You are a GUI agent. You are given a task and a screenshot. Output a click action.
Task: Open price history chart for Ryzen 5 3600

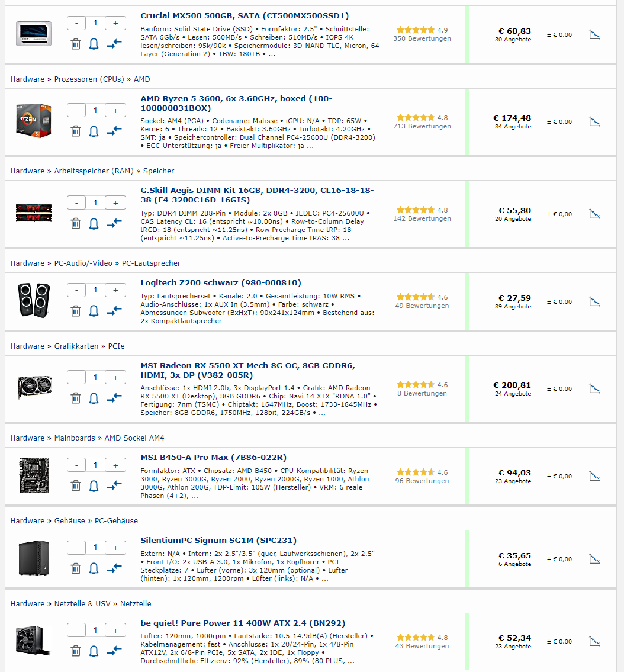(x=594, y=122)
